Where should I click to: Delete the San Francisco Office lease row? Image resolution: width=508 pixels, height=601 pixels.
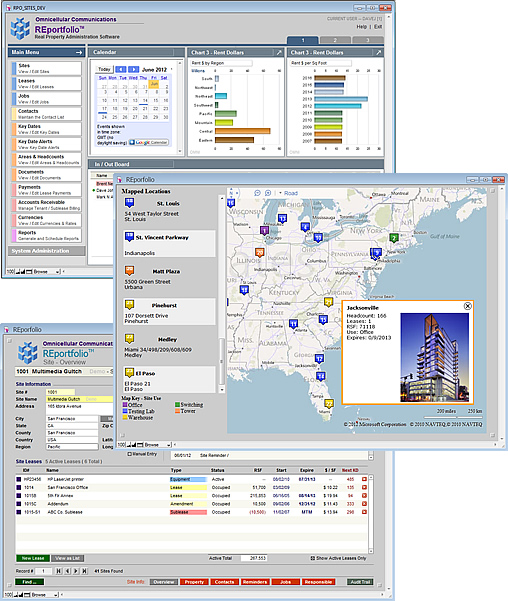tap(364, 488)
